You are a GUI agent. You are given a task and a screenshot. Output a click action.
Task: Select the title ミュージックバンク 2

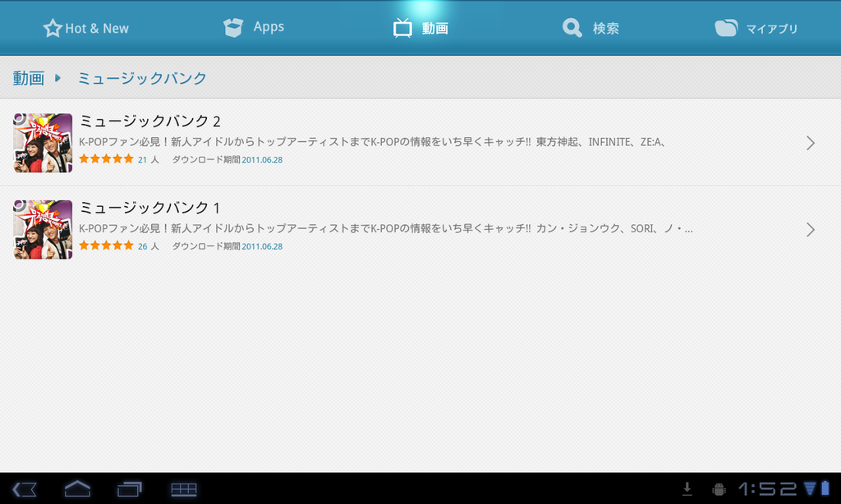click(150, 121)
